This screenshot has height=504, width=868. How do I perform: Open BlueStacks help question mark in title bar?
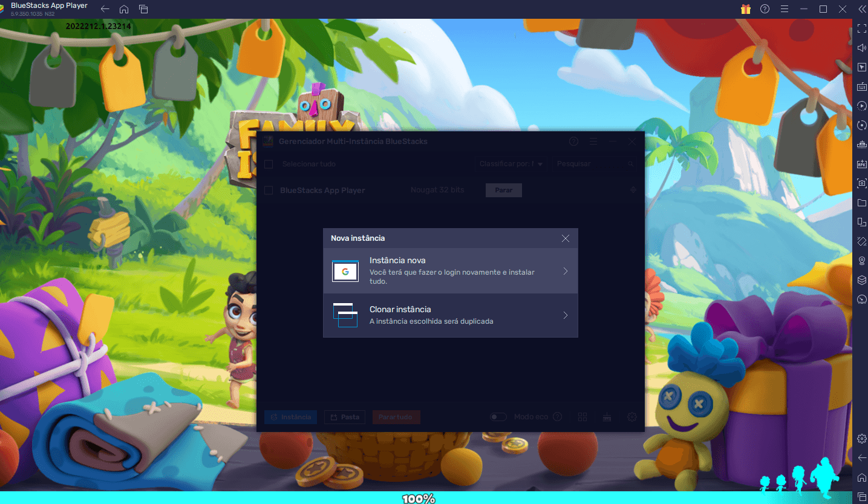pos(765,9)
